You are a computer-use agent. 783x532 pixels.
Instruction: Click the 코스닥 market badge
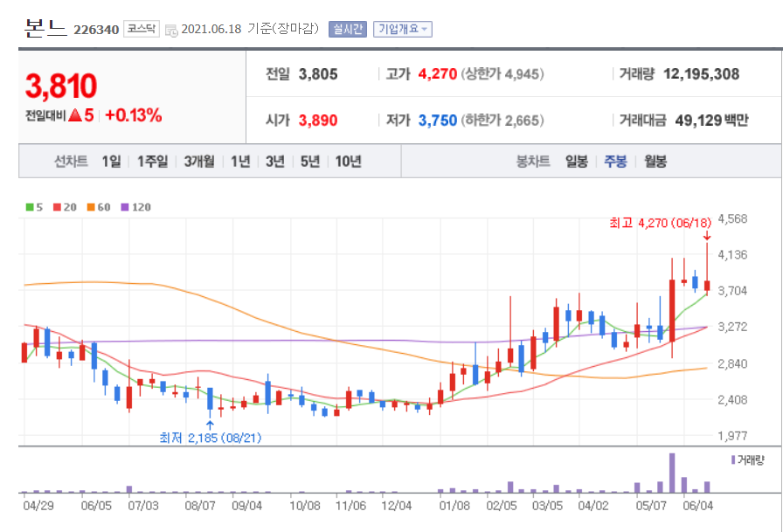point(142,29)
